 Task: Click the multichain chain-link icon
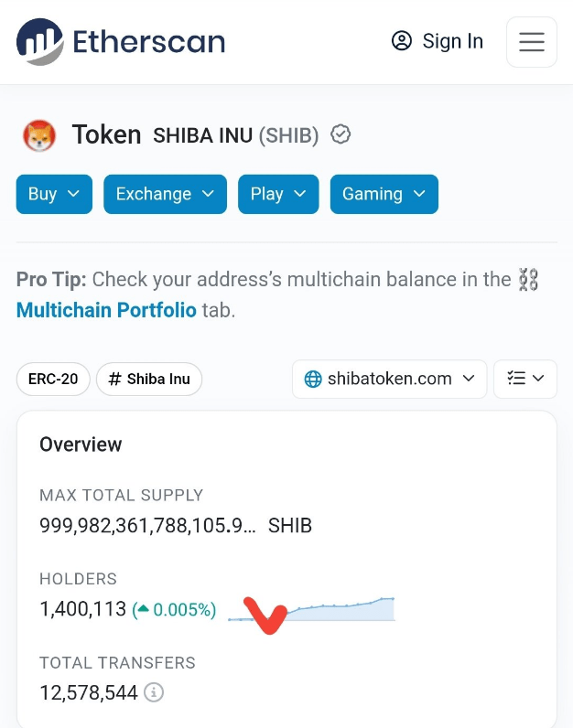[529, 280]
